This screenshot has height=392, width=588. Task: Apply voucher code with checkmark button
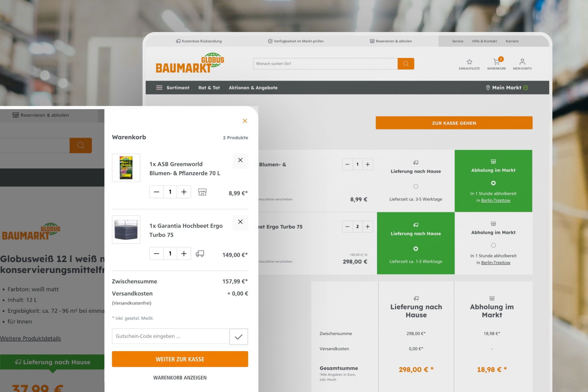click(x=238, y=337)
